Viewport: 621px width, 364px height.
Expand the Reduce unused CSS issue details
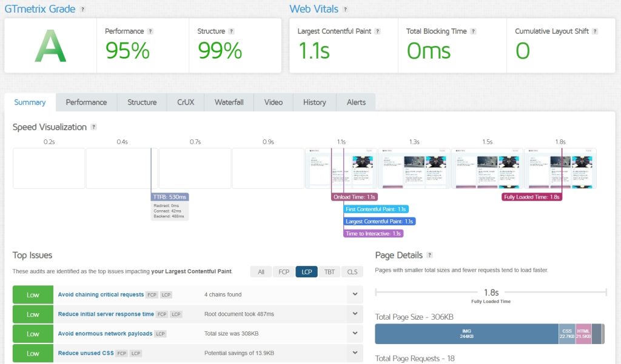(x=355, y=352)
